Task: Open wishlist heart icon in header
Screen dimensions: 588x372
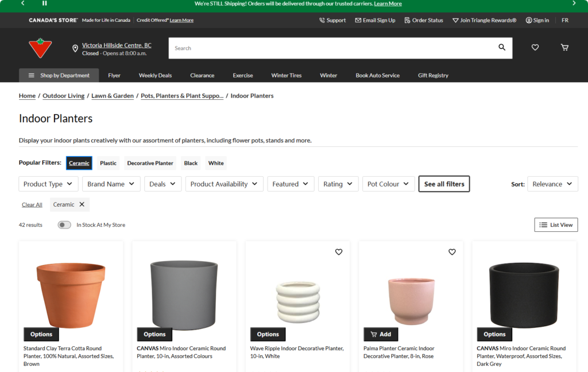Action: tap(535, 48)
